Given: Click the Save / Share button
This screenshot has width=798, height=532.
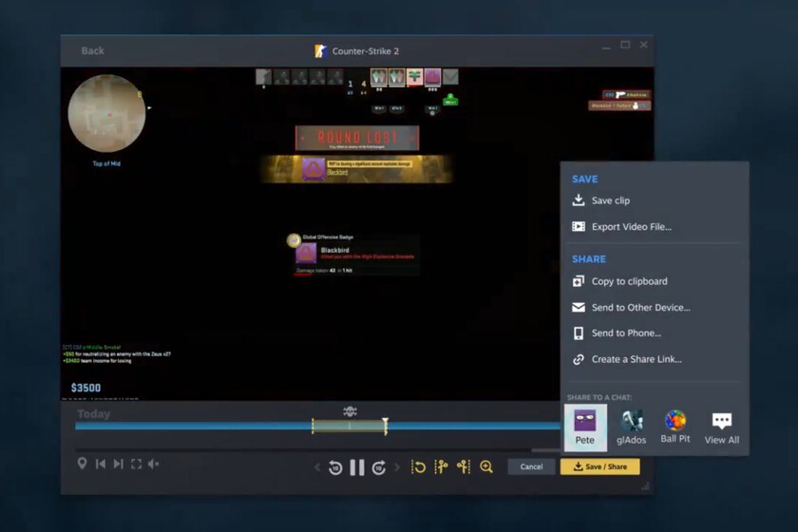Looking at the screenshot, I should [x=600, y=466].
